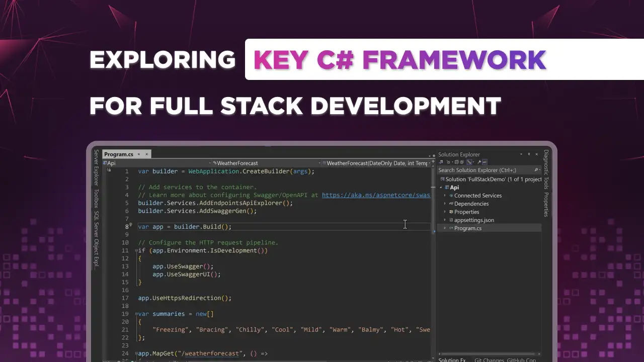
Task: Click Collapse All icon in Solution Explorer
Action: click(x=456, y=162)
